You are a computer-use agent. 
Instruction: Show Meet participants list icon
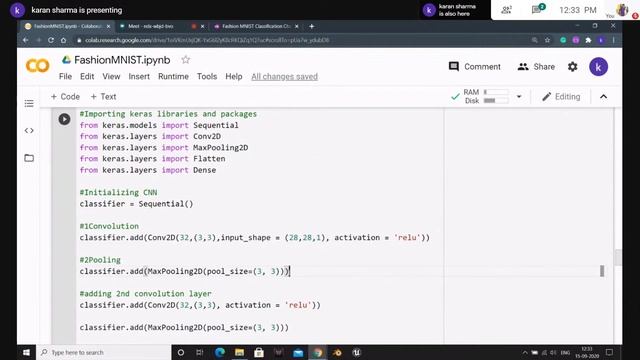507,10
